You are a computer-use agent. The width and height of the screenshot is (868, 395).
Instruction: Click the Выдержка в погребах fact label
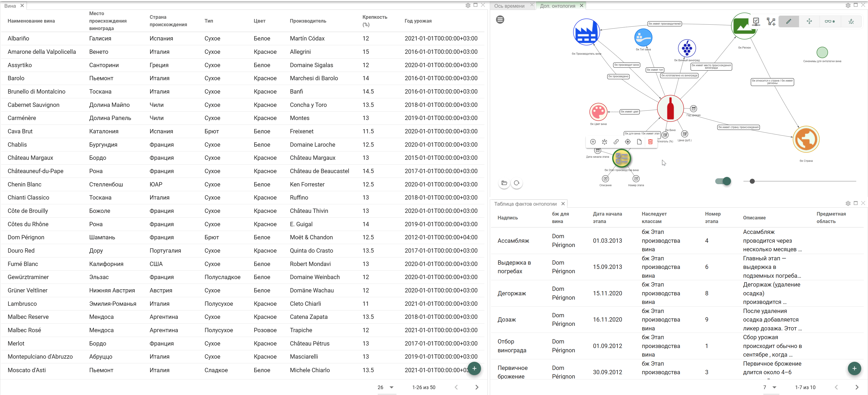pyautogui.click(x=514, y=267)
